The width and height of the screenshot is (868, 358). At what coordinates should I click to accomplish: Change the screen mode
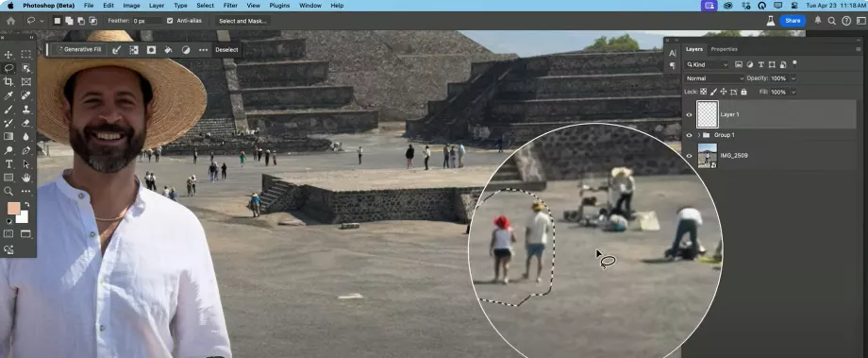point(26,234)
